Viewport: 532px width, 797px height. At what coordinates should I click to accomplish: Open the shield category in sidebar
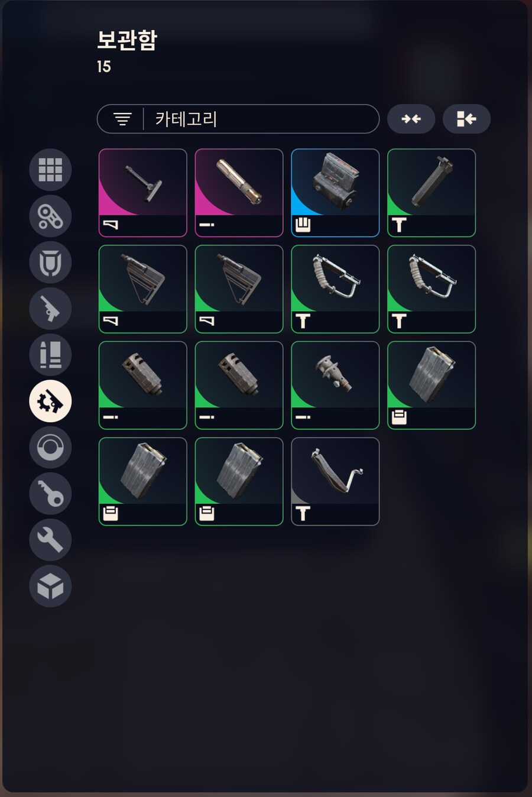[x=50, y=263]
